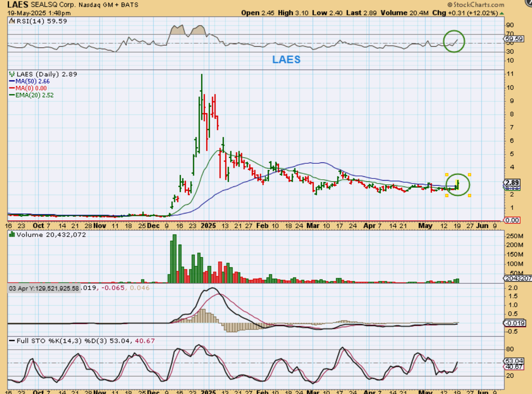Click the ©StockCharts.com credit text
This screenshot has height=394, width=532.
(476, 5)
